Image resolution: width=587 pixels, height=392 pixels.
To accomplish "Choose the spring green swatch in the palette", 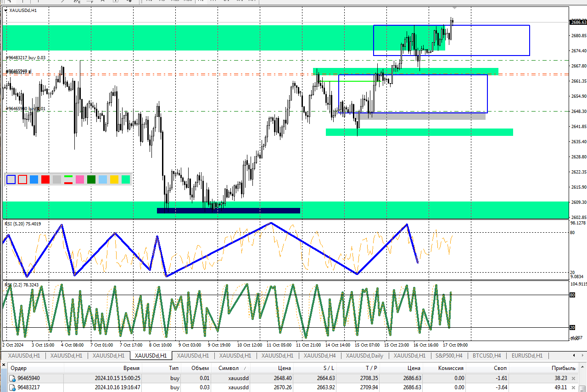I will (x=126, y=179).
